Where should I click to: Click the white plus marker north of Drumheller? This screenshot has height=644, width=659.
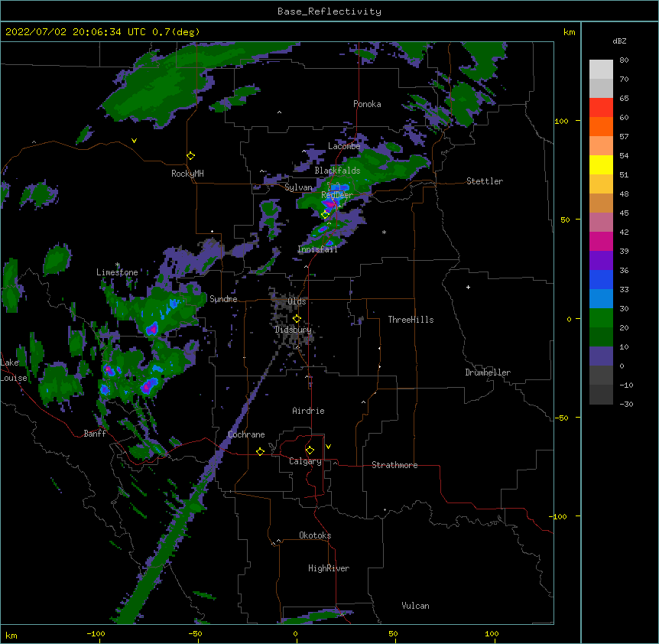pyautogui.click(x=468, y=287)
